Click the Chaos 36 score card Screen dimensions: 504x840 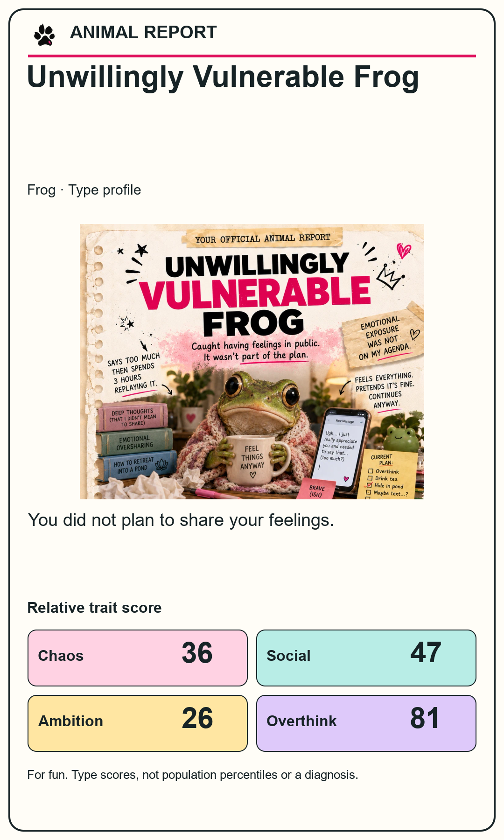pyautogui.click(x=138, y=658)
